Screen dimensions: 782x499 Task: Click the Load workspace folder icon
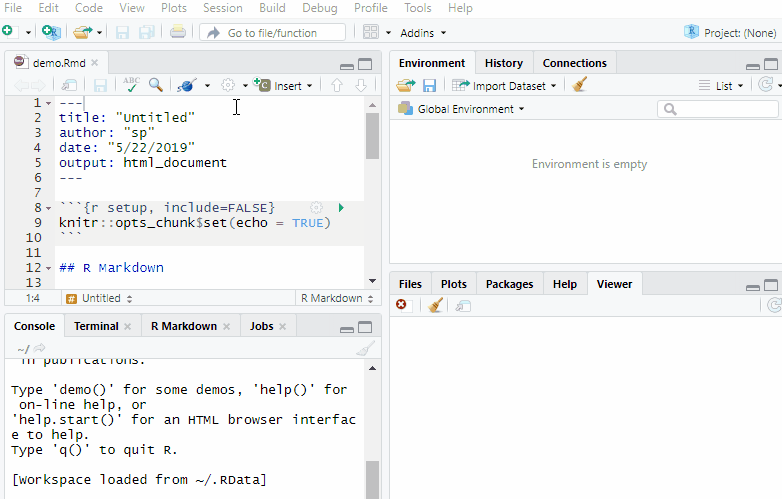pyautogui.click(x=406, y=85)
